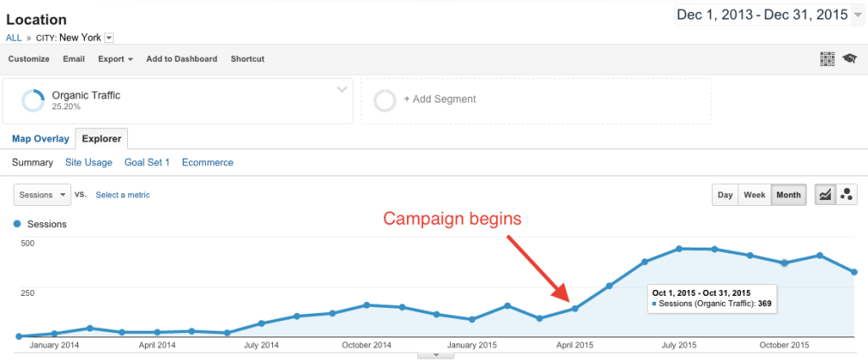The image size is (868, 362).
Task: Click the empty Add Segment circle
Action: point(385,100)
